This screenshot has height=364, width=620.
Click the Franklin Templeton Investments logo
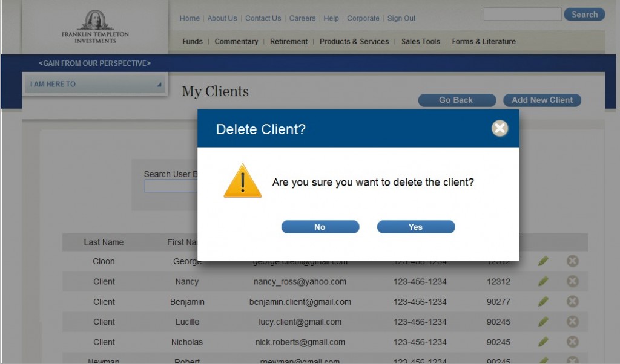(x=95, y=27)
